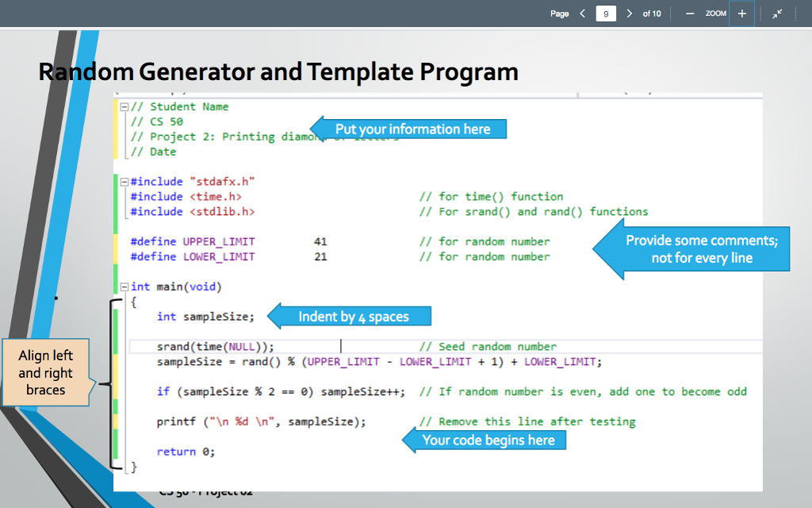The width and height of the screenshot is (812, 508).
Task: Click the "Your code begins here" callout
Action: [485, 440]
